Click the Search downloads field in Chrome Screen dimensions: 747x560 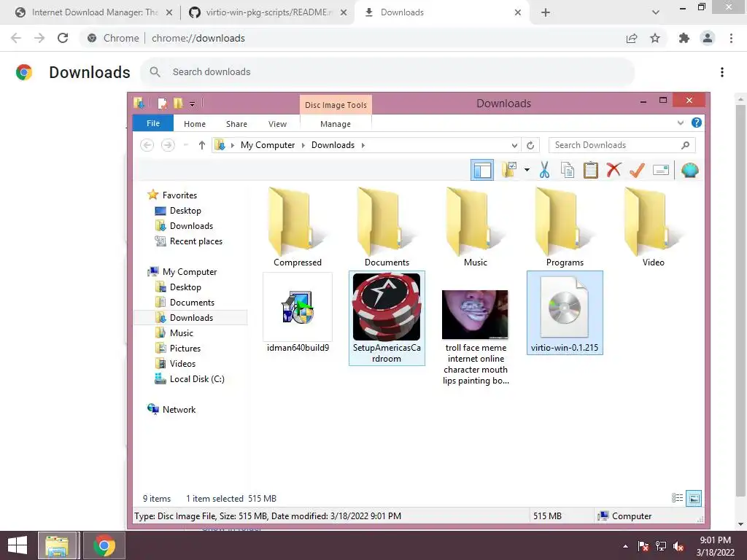pos(387,72)
